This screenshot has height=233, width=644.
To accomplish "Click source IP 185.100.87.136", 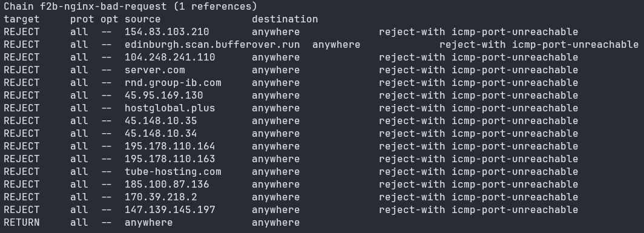I will (167, 185).
